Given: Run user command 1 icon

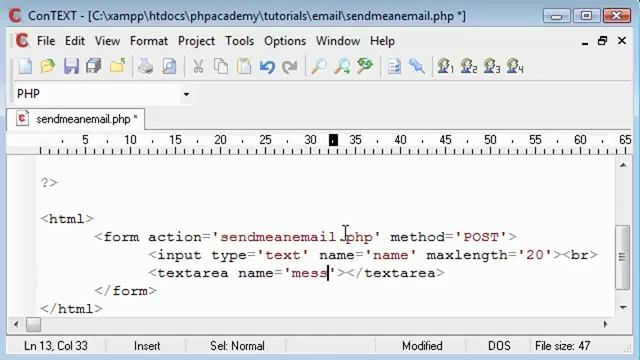Looking at the screenshot, I should [x=445, y=66].
